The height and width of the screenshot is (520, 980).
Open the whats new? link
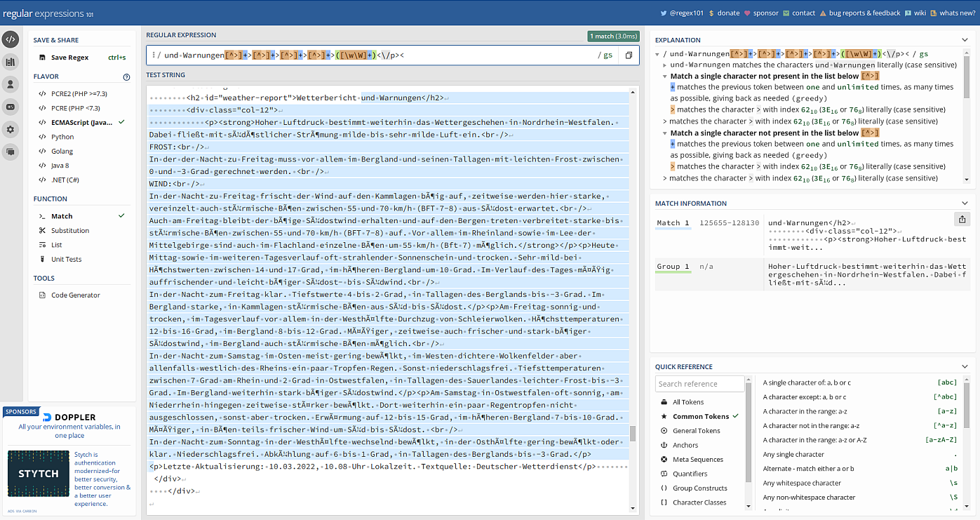(953, 13)
